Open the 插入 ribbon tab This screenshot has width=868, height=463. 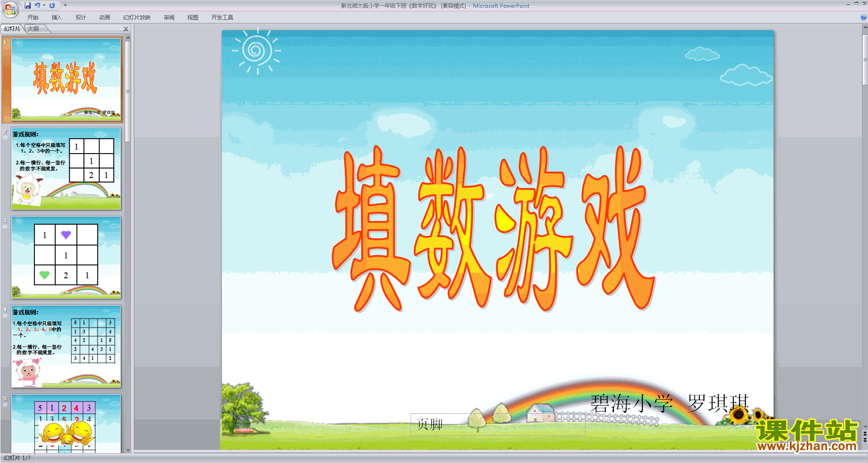[x=57, y=18]
